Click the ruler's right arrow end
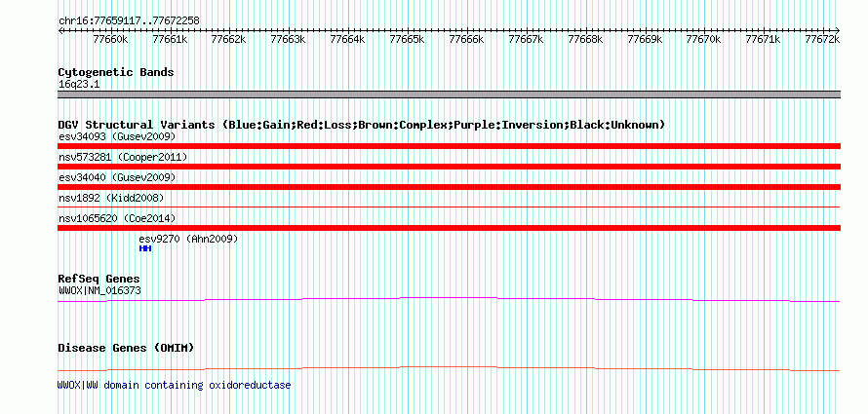This screenshot has width=868, height=414. pos(838,30)
